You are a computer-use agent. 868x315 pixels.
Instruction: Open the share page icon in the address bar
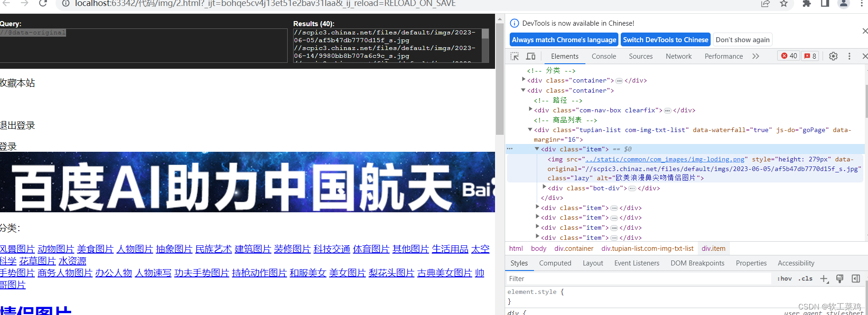pyautogui.click(x=765, y=4)
